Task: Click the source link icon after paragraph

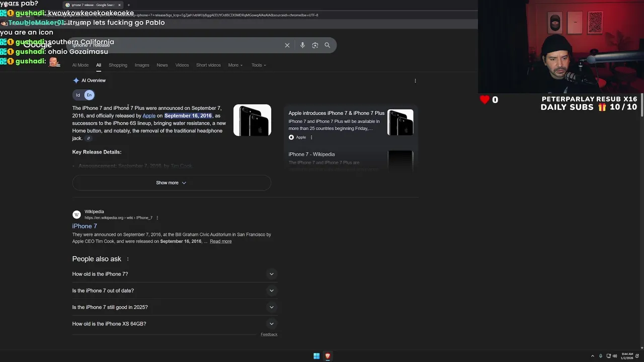Action: (x=89, y=138)
